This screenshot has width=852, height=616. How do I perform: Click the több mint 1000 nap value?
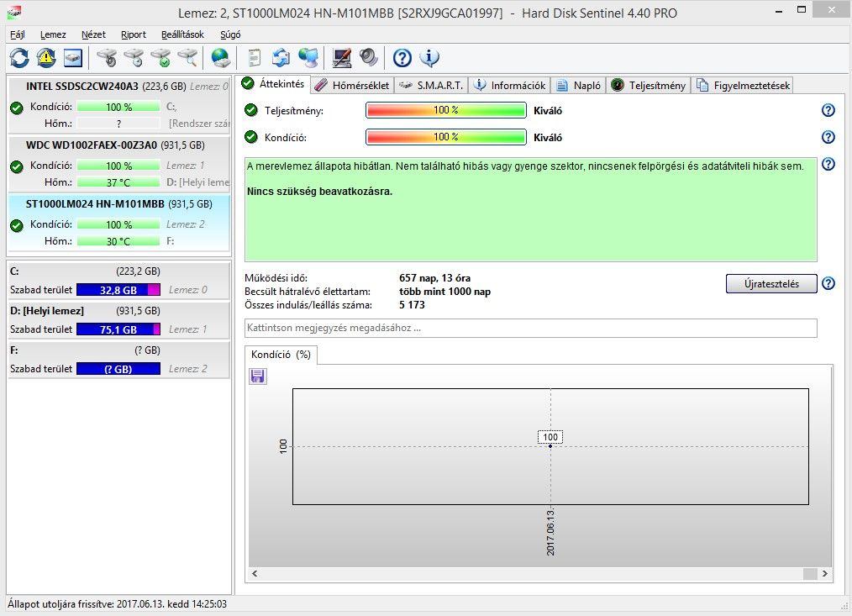[445, 292]
